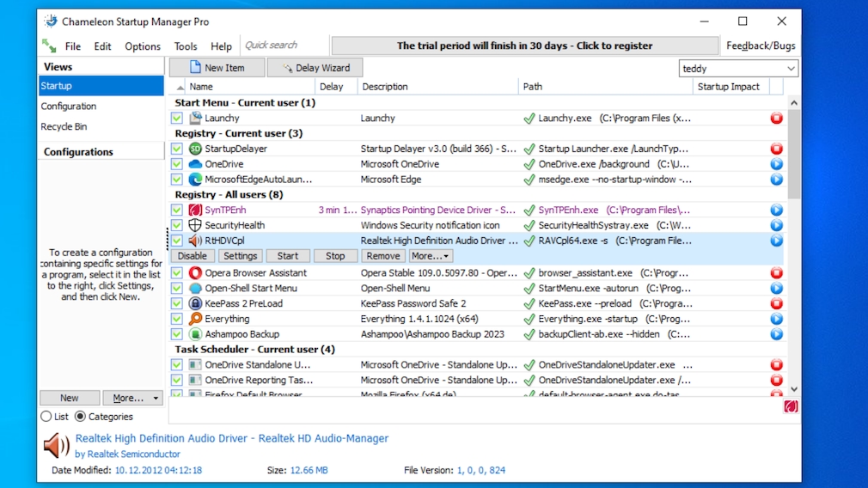The height and width of the screenshot is (488, 868).
Task: Click the SecurityHealth shield icon
Action: coord(195,225)
